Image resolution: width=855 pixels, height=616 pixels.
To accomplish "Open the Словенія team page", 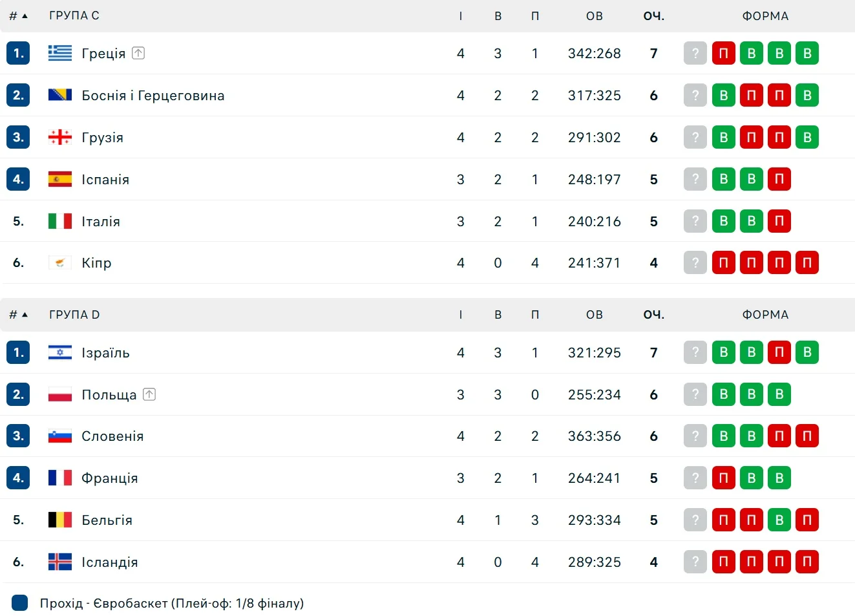I will pos(112,436).
